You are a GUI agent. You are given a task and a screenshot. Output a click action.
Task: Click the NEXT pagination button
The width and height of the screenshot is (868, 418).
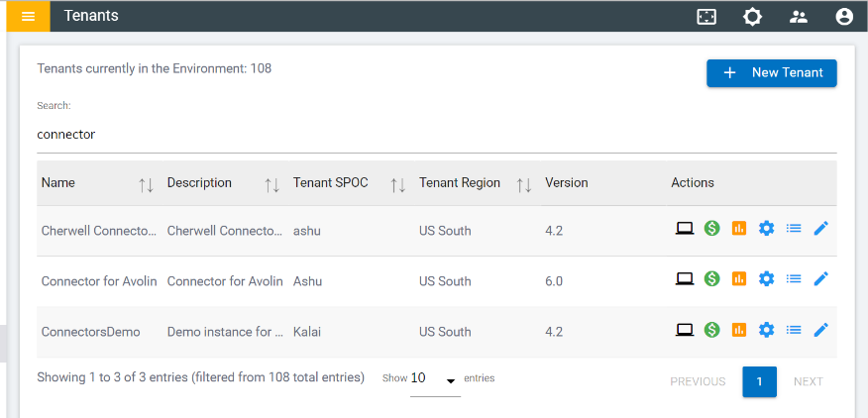click(808, 381)
